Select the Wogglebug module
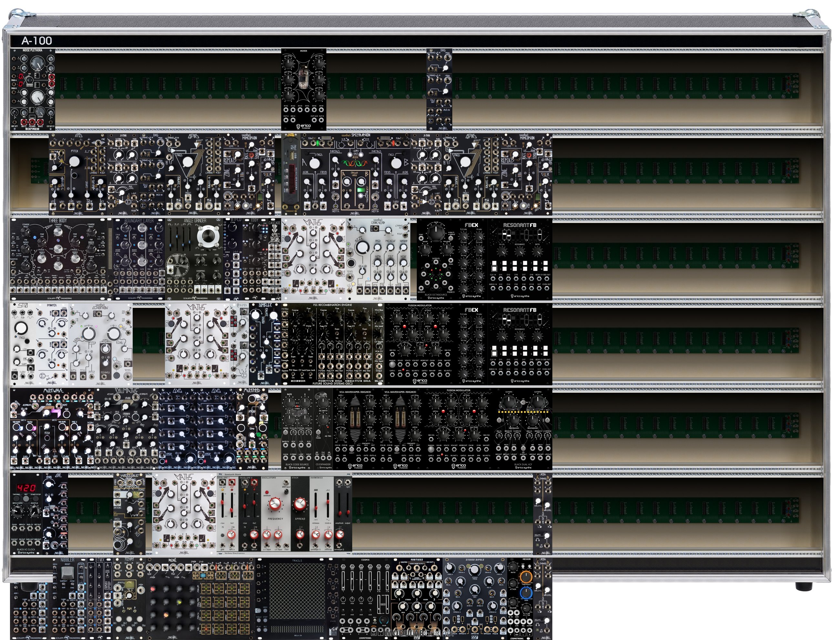The height and width of the screenshot is (640, 840). pos(129,514)
